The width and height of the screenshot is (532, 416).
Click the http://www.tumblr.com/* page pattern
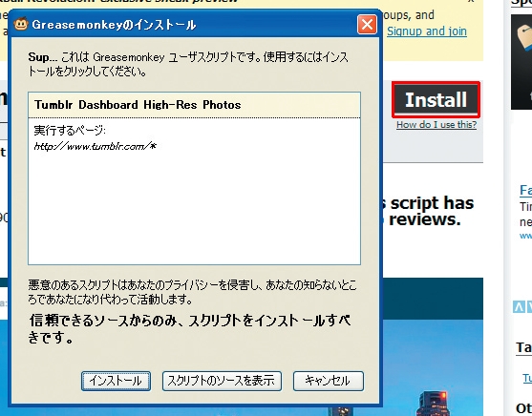95,147
